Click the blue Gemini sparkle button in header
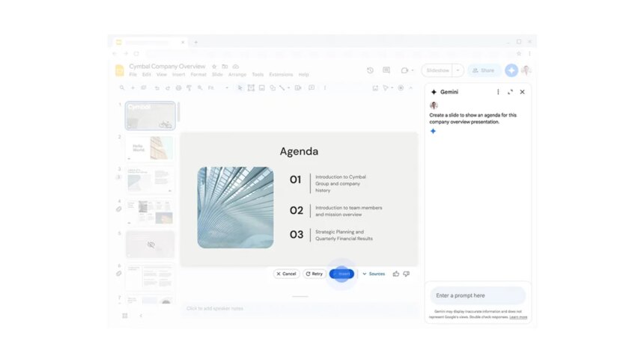Viewport: 644px width, 362px height. pyautogui.click(x=511, y=70)
